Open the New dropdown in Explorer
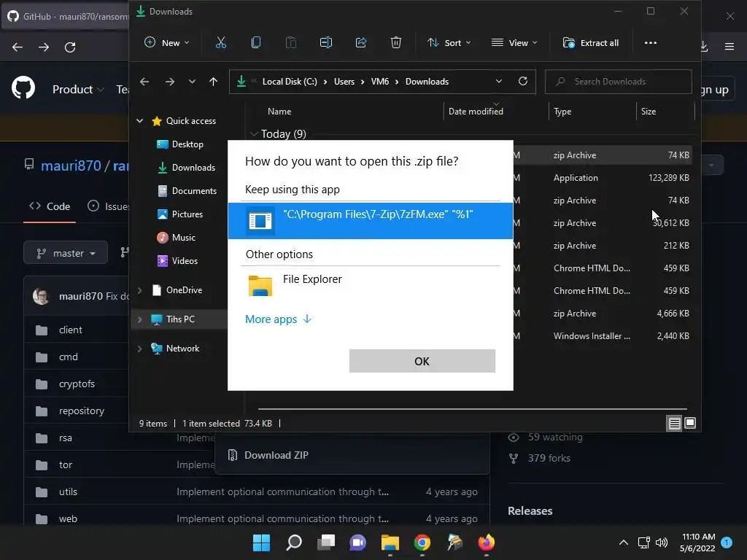 point(167,43)
